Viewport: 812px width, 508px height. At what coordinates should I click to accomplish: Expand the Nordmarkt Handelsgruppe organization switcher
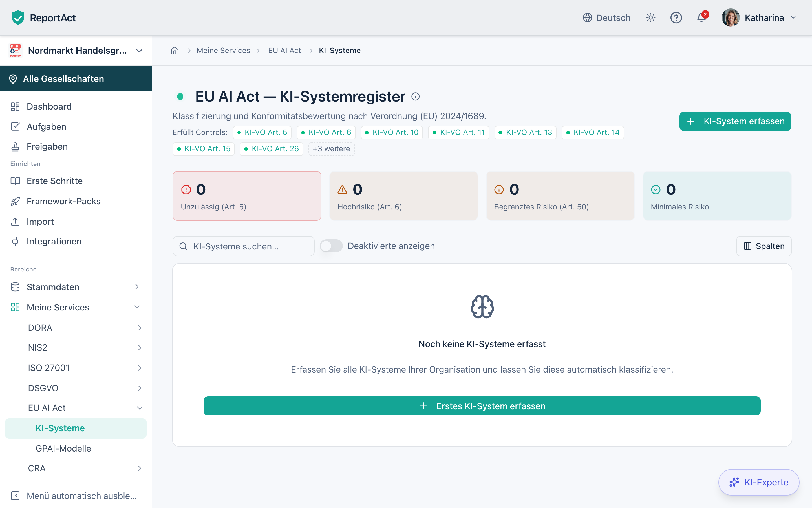pos(76,51)
